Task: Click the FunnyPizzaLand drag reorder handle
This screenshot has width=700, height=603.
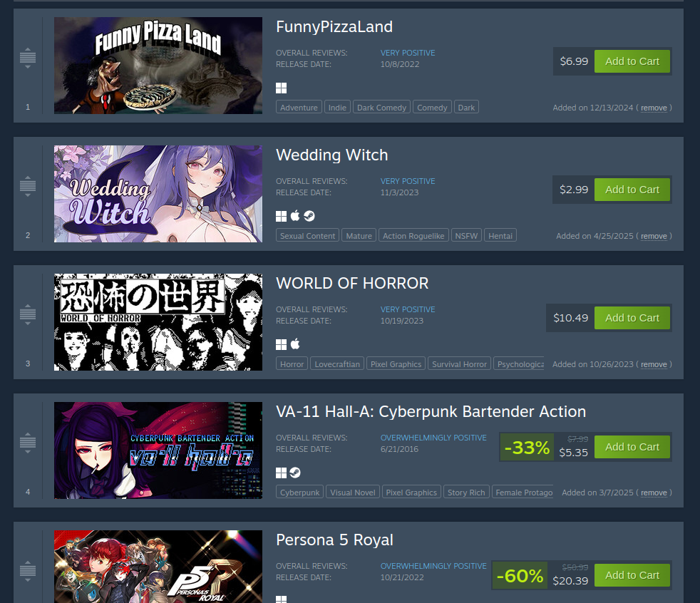Action: point(28,58)
